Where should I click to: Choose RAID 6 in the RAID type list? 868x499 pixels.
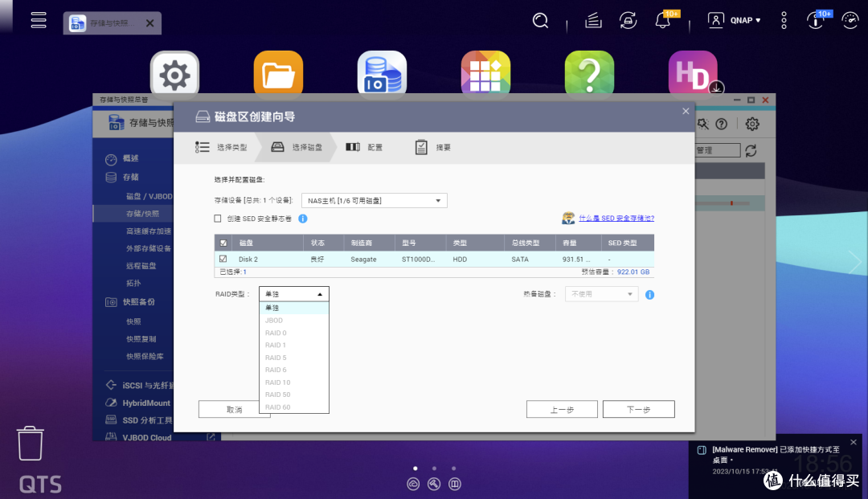[x=294, y=370]
